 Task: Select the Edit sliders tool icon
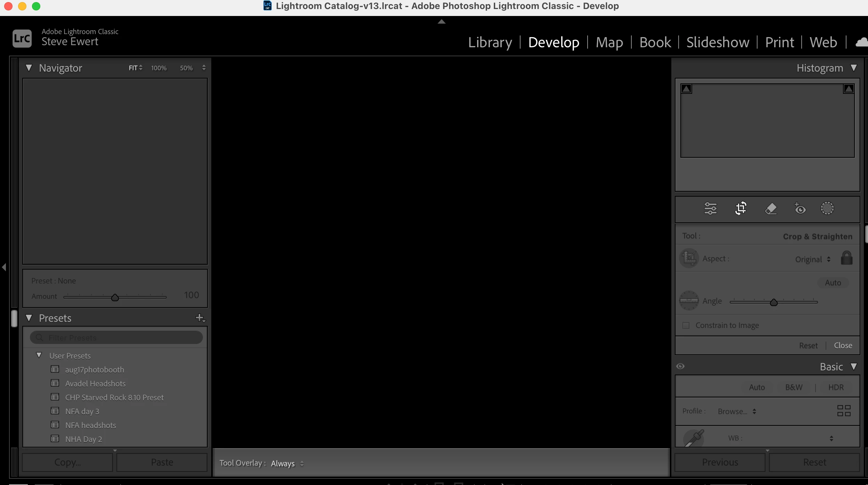pyautogui.click(x=710, y=208)
